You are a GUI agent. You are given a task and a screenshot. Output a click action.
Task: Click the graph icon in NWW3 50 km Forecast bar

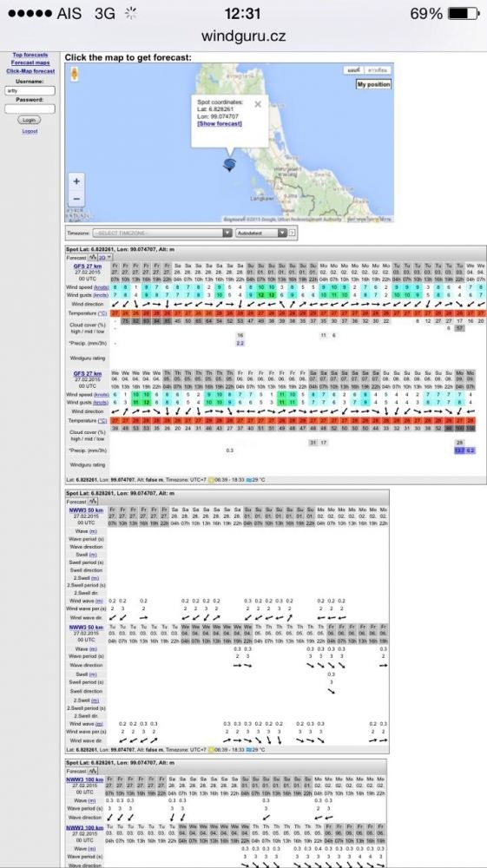(x=92, y=502)
